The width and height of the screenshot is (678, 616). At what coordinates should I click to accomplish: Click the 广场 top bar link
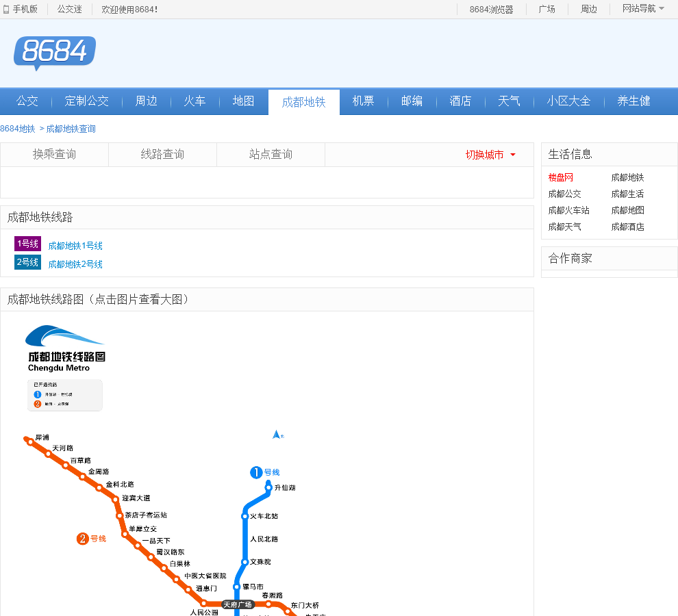point(547,9)
